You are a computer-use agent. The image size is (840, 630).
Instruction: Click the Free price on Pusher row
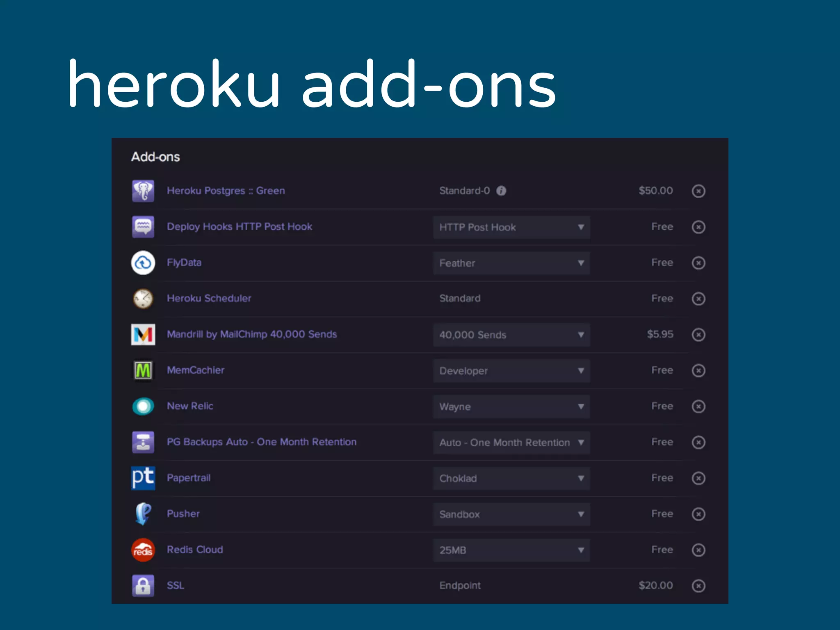pos(662,514)
